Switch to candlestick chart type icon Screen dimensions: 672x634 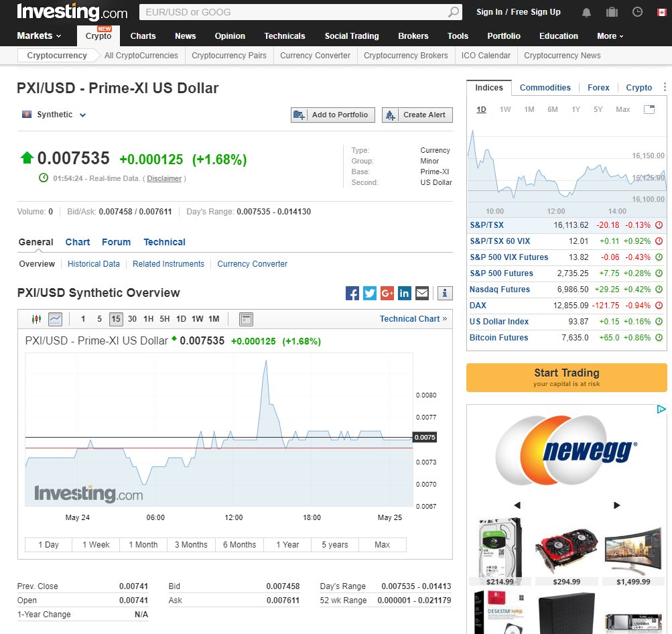pyautogui.click(x=36, y=319)
